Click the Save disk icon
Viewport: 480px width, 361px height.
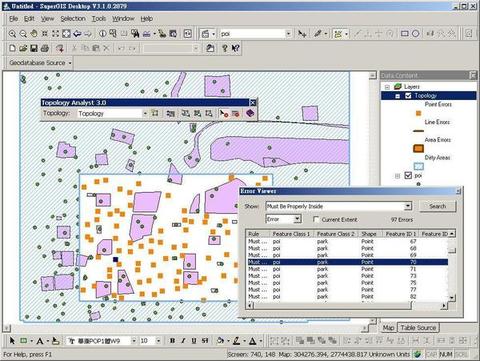point(34,49)
